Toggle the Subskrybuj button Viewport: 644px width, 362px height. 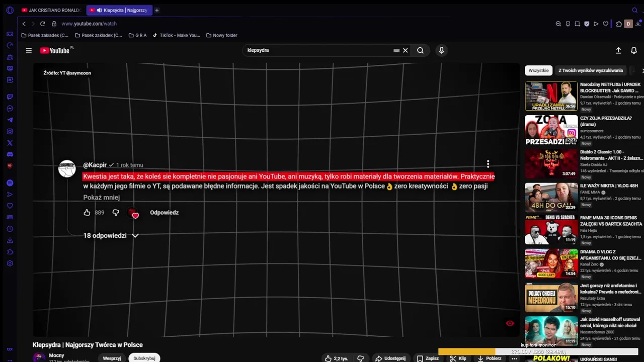(x=144, y=358)
